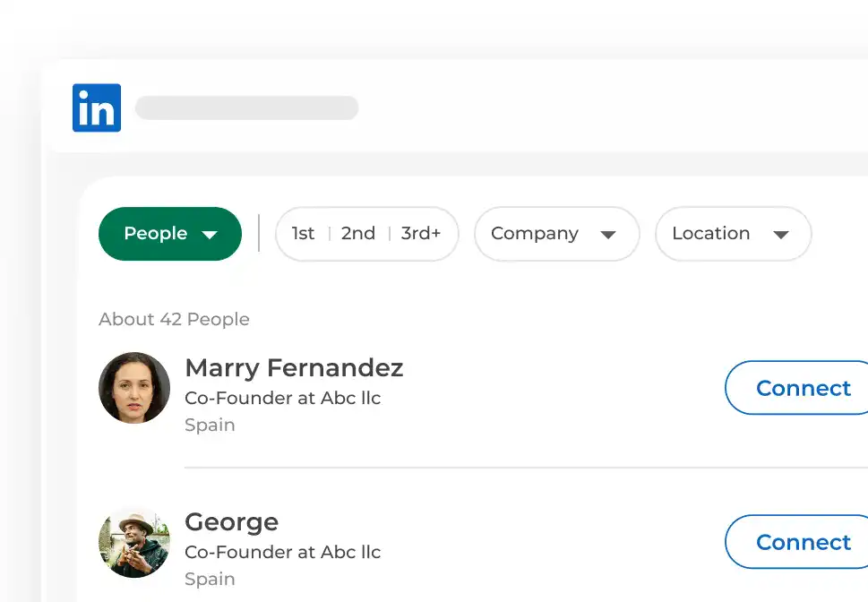Toggle the 1st connections filter
The image size is (868, 602).
(x=303, y=234)
